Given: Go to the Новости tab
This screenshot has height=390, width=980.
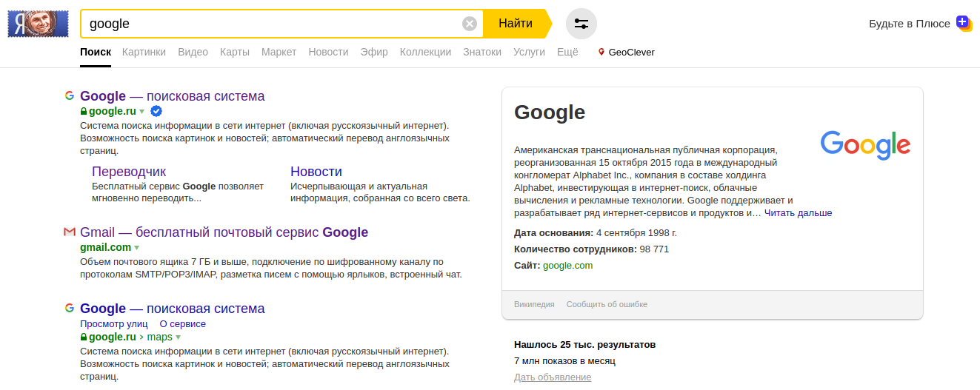Looking at the screenshot, I should coord(328,53).
